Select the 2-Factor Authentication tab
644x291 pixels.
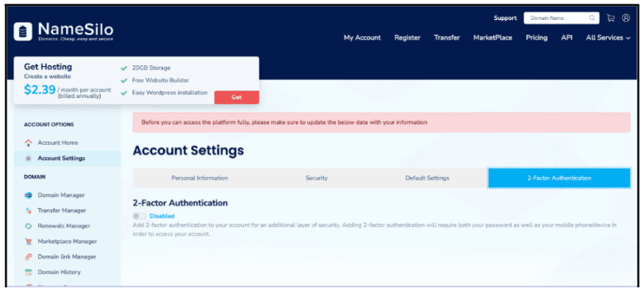[559, 178]
